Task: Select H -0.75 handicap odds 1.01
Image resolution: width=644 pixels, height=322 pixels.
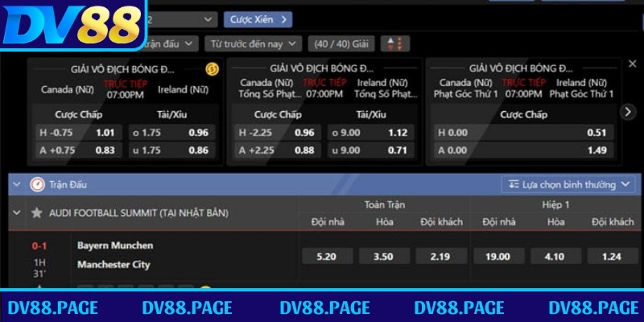Action: (77, 133)
